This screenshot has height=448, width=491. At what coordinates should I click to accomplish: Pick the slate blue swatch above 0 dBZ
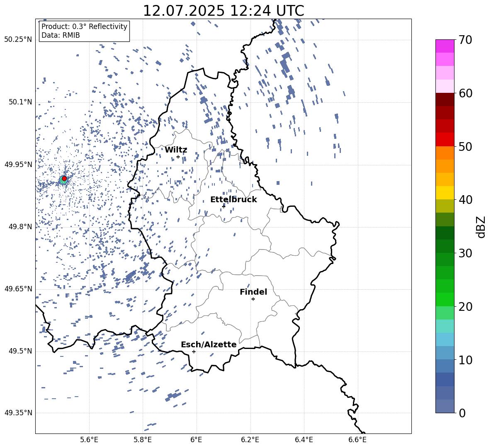(x=445, y=406)
